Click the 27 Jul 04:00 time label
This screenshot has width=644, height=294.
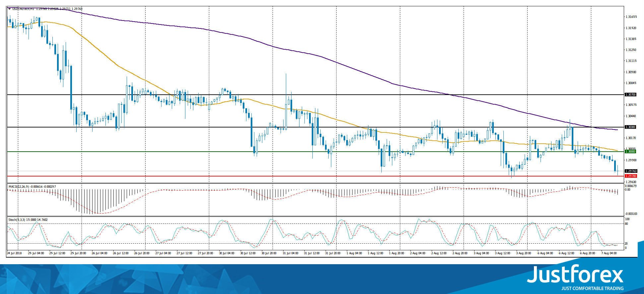click(x=163, y=253)
